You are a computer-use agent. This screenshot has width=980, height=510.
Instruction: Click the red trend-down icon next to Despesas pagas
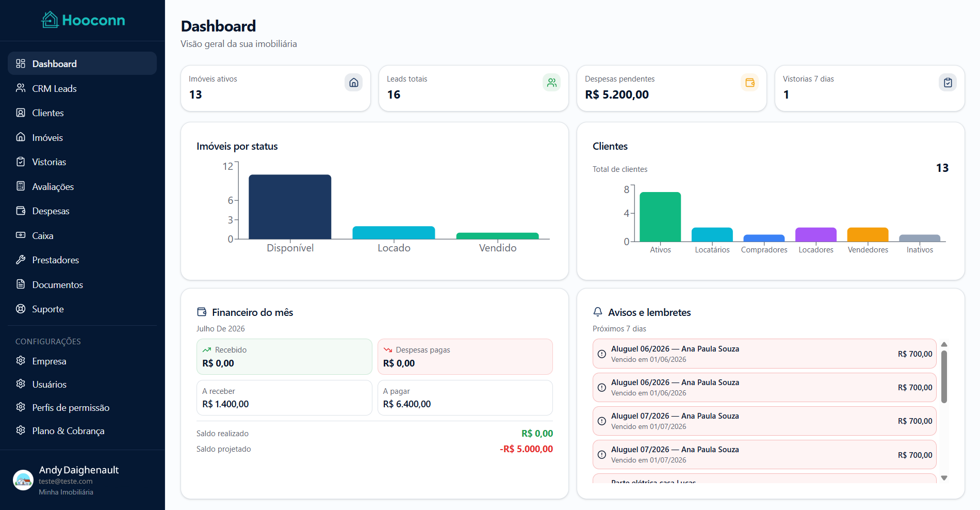coord(388,350)
